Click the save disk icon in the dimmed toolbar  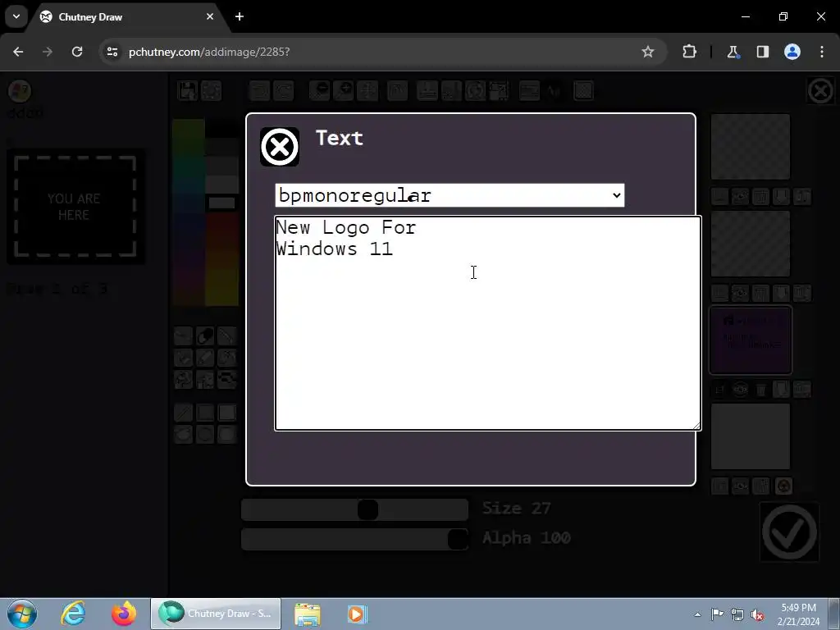(188, 90)
